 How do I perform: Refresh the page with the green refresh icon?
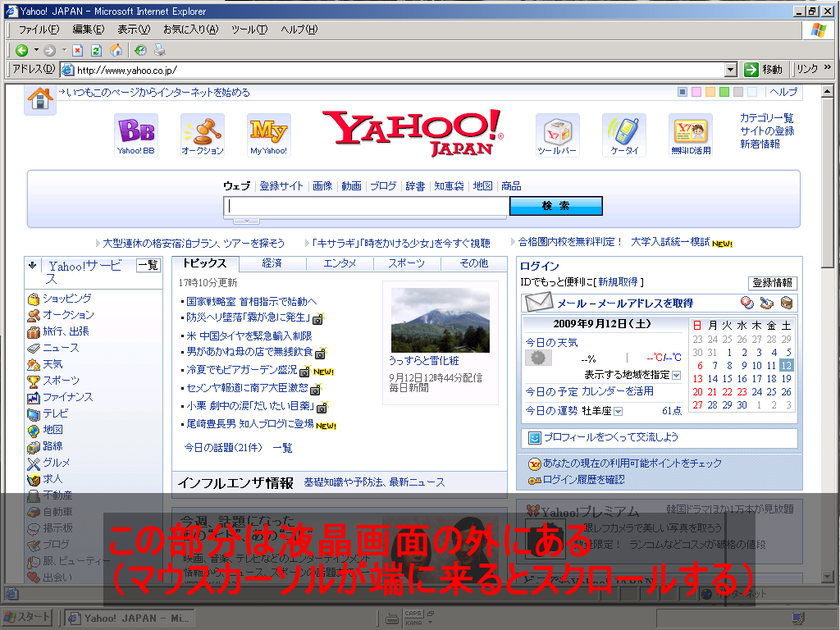[x=97, y=50]
